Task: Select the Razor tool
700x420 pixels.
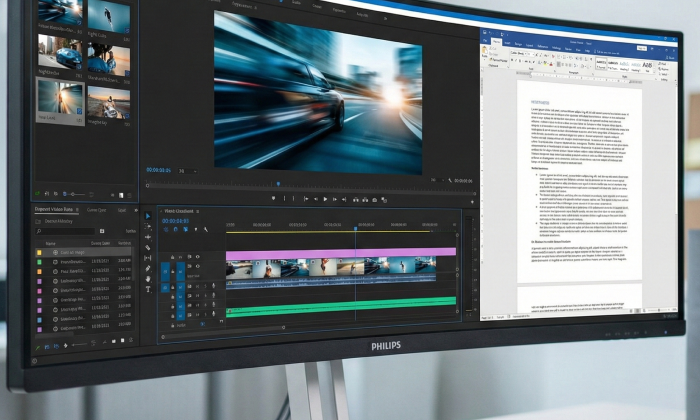Action: coord(148,247)
